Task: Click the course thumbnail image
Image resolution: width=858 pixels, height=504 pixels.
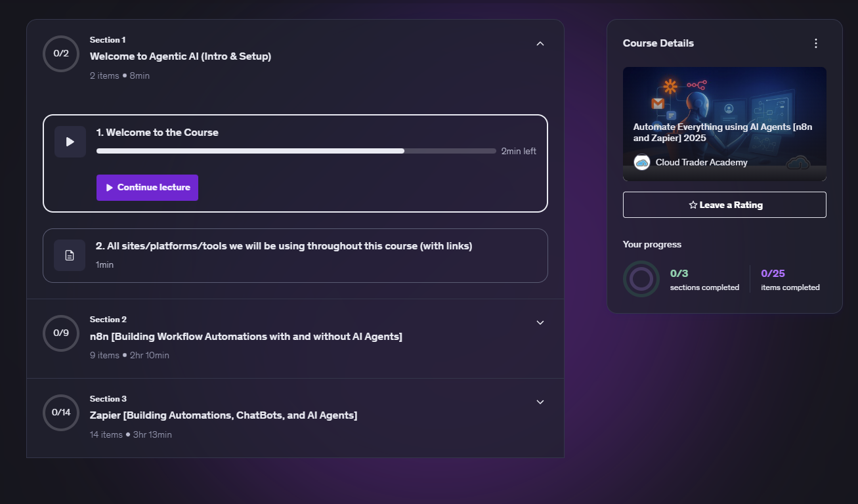Action: point(725,124)
